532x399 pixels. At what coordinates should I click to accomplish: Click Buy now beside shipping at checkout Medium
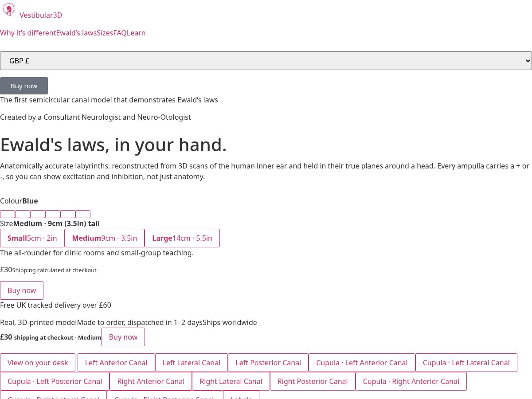123,337
